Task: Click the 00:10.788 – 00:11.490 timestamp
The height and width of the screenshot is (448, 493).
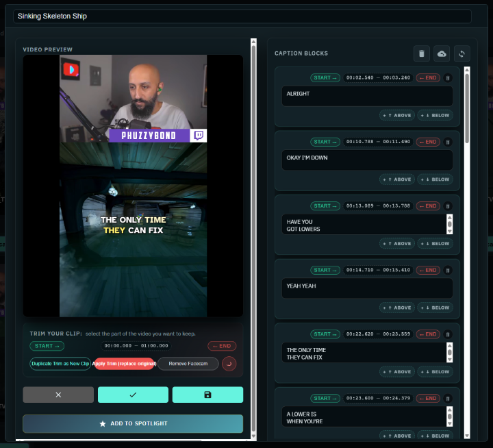Action: point(378,142)
